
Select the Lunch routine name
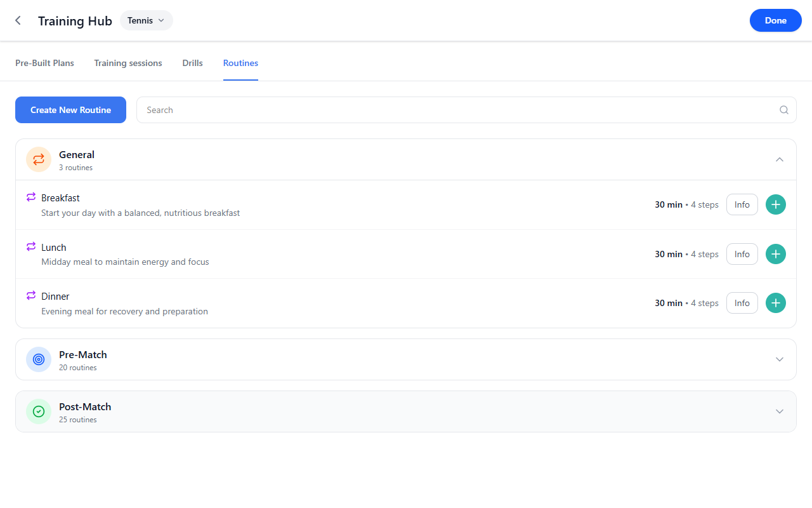tap(54, 248)
